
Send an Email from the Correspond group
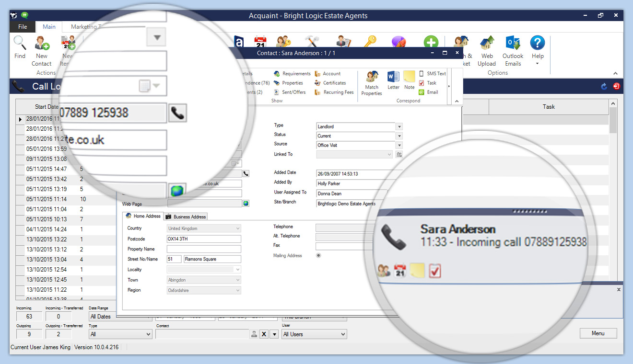coord(428,92)
